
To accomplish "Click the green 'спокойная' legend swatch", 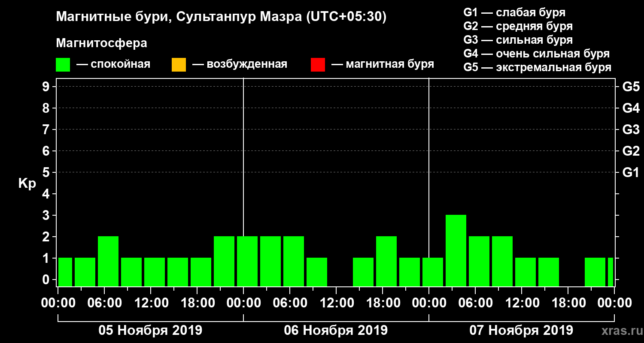I will [63, 64].
